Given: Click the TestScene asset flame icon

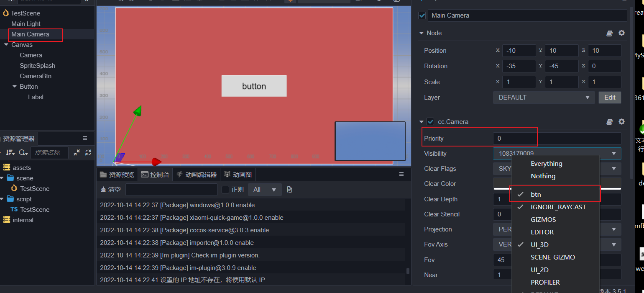Looking at the screenshot, I should tap(14, 188).
